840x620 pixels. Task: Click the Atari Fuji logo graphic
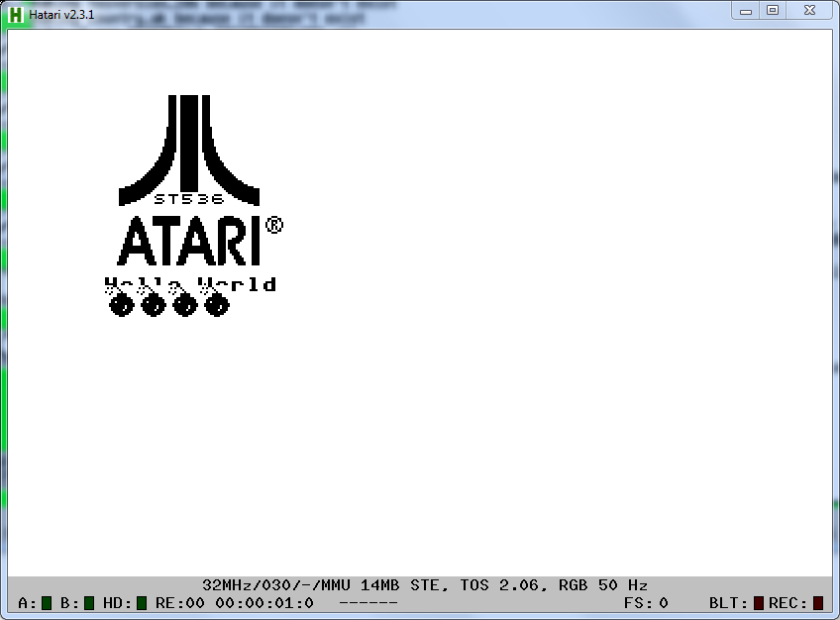pos(189,151)
